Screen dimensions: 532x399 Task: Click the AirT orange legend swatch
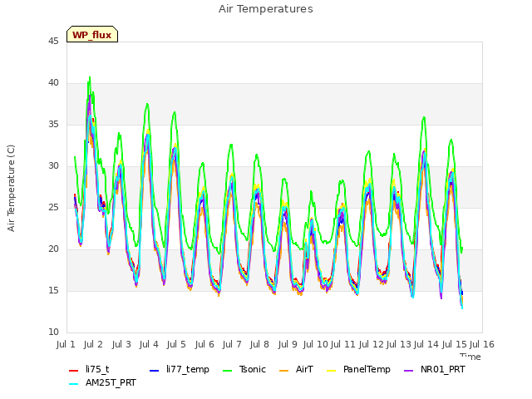(x=283, y=371)
